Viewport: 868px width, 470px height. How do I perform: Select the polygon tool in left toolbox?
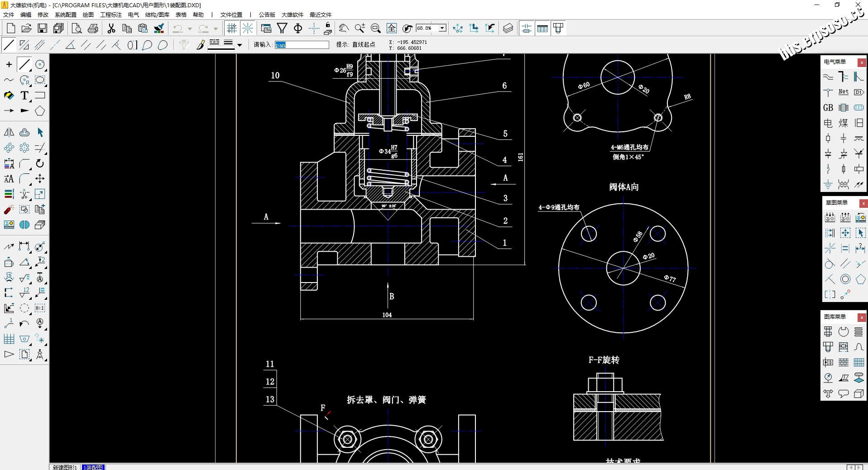(40, 111)
